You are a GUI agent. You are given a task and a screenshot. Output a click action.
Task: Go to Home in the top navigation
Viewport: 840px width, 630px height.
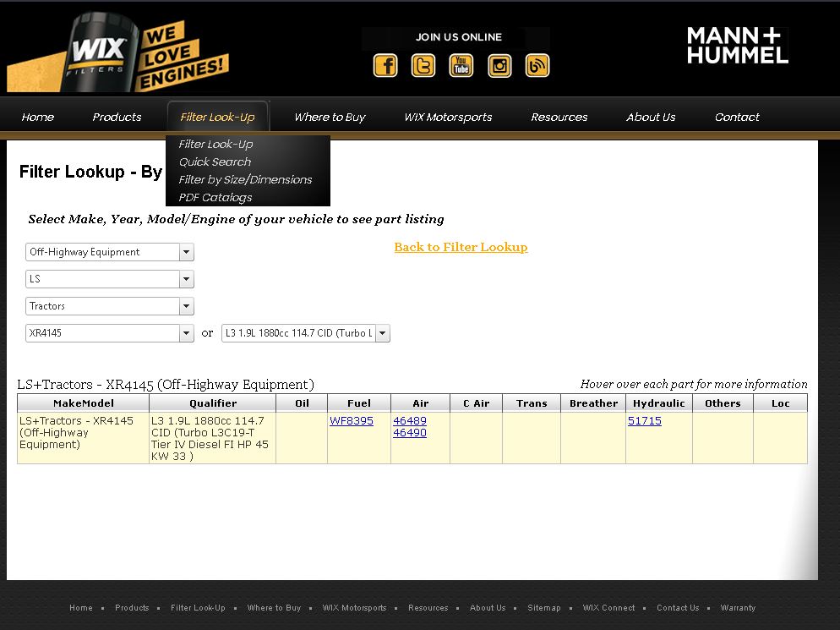click(37, 117)
